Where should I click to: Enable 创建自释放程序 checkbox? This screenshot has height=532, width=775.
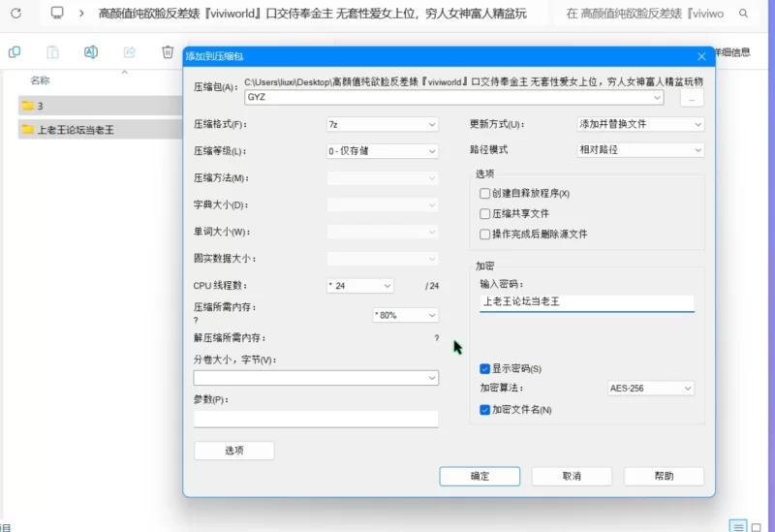point(485,193)
